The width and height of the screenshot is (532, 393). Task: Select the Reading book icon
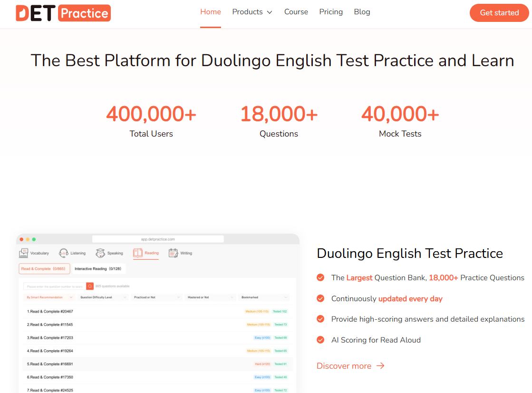click(x=138, y=253)
